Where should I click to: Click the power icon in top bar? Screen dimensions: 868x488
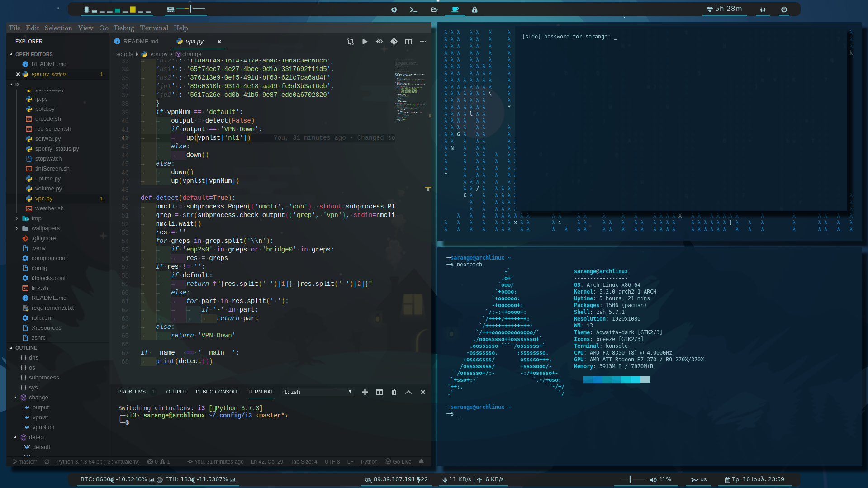[x=784, y=9]
